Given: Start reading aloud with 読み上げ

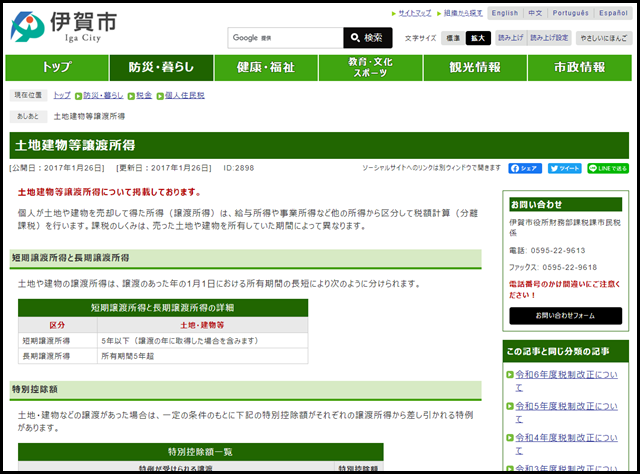Looking at the screenshot, I should point(512,38).
